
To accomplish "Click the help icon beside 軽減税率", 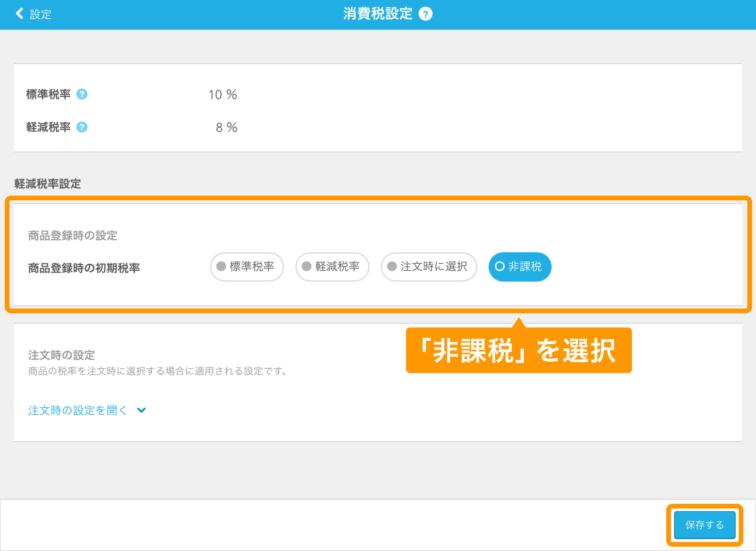I will (82, 127).
